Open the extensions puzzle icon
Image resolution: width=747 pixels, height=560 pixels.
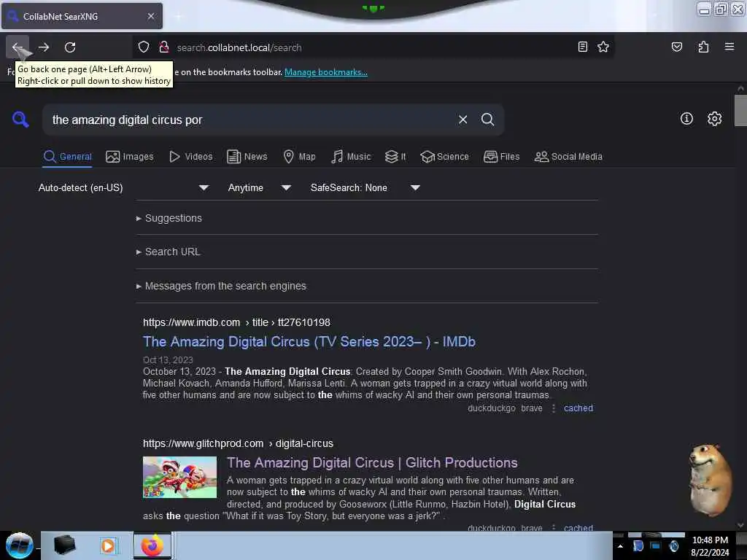coord(703,47)
